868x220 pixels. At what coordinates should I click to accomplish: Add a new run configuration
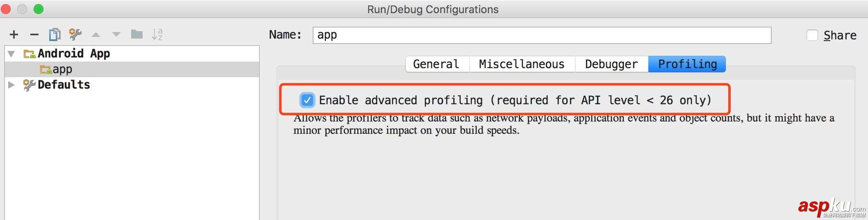14,34
